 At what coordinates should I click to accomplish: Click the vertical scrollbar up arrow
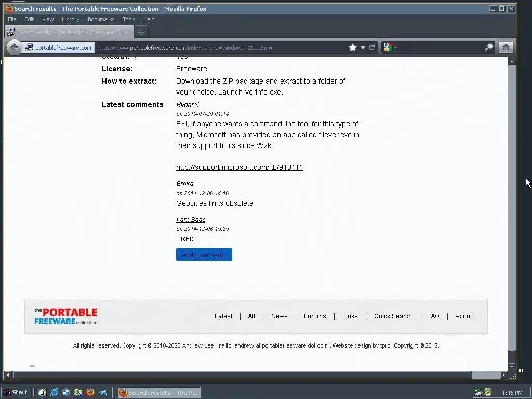[x=512, y=61]
